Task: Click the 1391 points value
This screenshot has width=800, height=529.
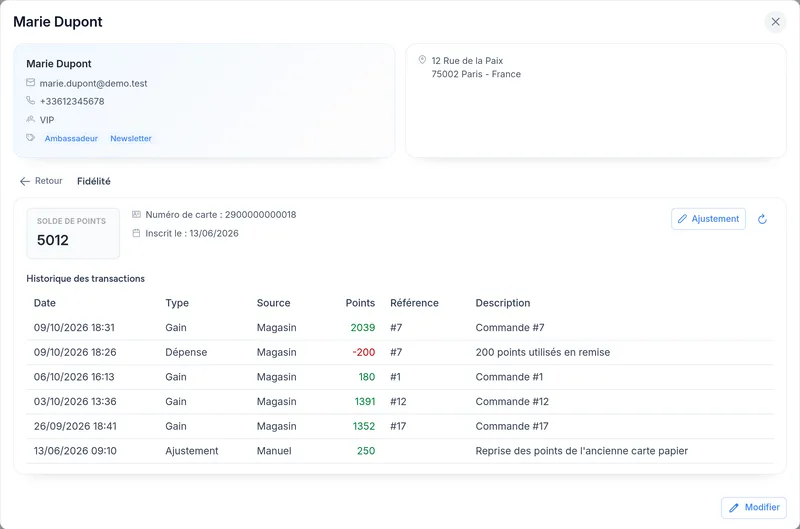Action: pos(365,401)
